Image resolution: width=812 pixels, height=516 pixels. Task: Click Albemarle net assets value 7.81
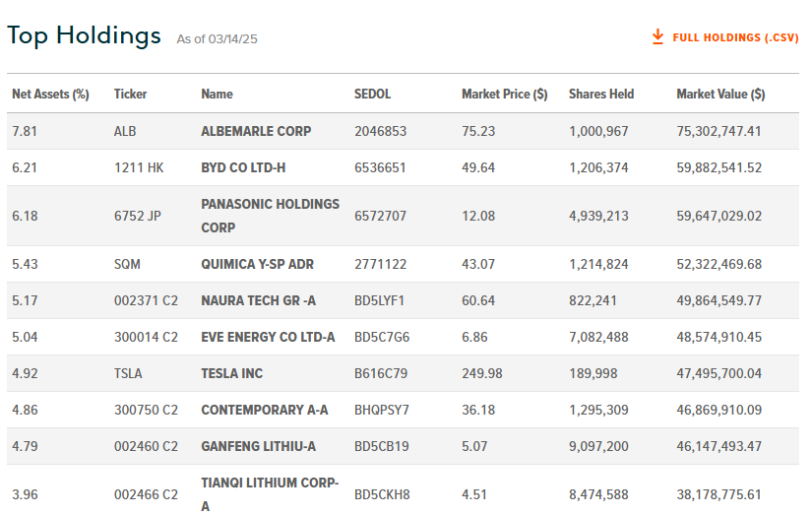pyautogui.click(x=25, y=131)
